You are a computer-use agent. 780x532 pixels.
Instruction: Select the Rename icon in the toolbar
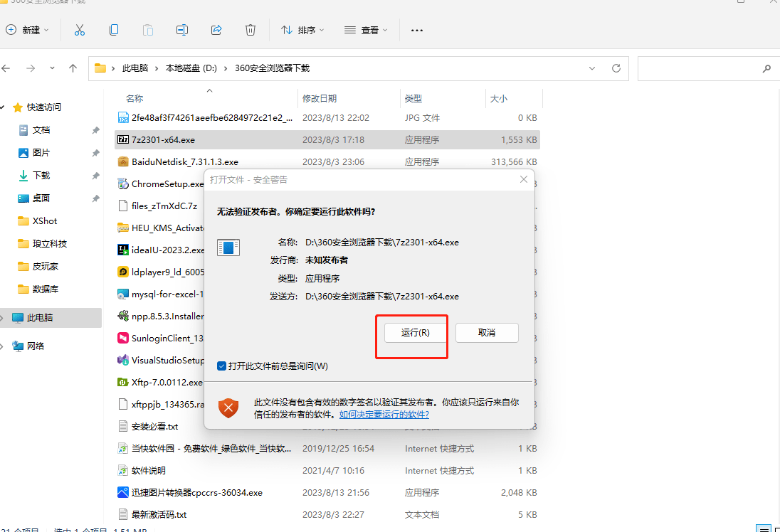click(x=182, y=30)
